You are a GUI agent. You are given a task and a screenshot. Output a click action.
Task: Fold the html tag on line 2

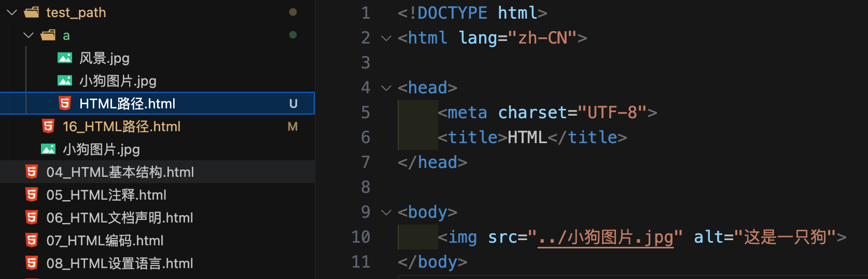click(386, 38)
